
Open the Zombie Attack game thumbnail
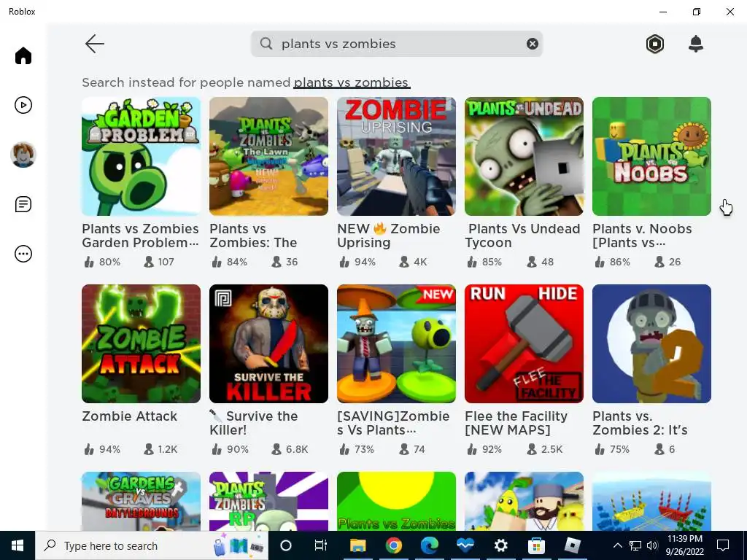(x=141, y=344)
